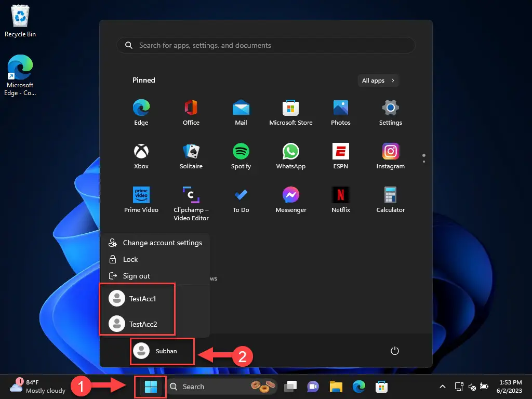Open the Chat taskbar icon
Viewport: 532px width, 399px height.
(x=313, y=387)
